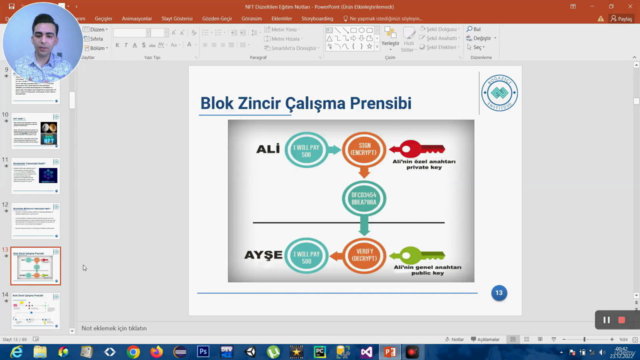Screen dimensions: 640x360
Task: Toggle Normal view in status bar
Action: coord(513,340)
